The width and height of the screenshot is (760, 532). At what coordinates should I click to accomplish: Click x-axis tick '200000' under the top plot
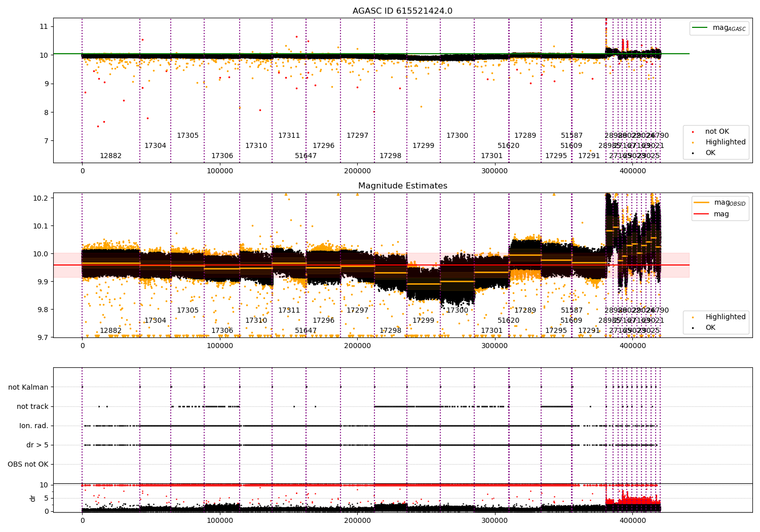[x=357, y=172]
